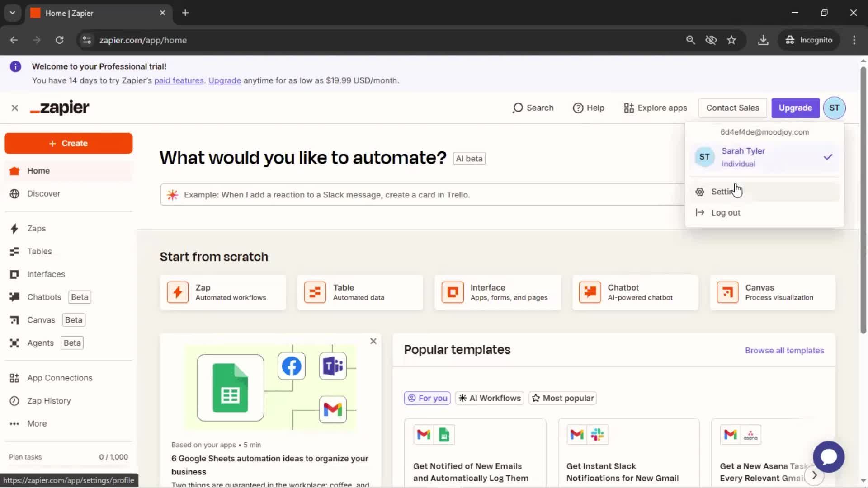Image resolution: width=868 pixels, height=488 pixels.
Task: Click the Incognito indicator
Action: click(x=809, y=40)
